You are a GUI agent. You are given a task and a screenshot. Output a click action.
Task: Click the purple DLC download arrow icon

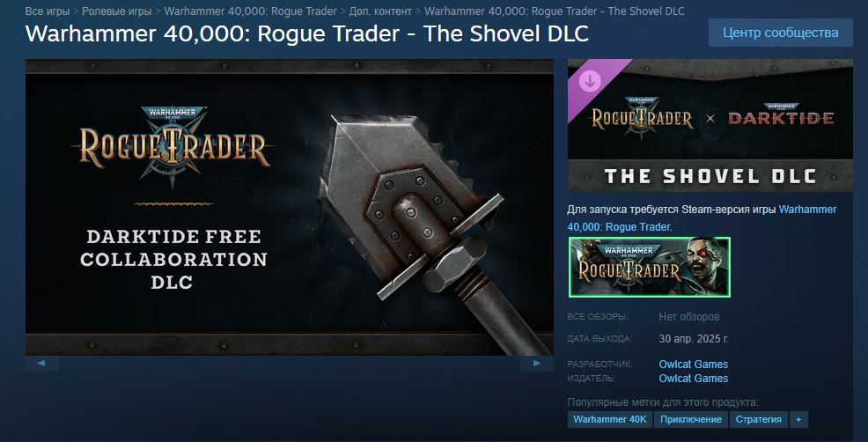(590, 81)
